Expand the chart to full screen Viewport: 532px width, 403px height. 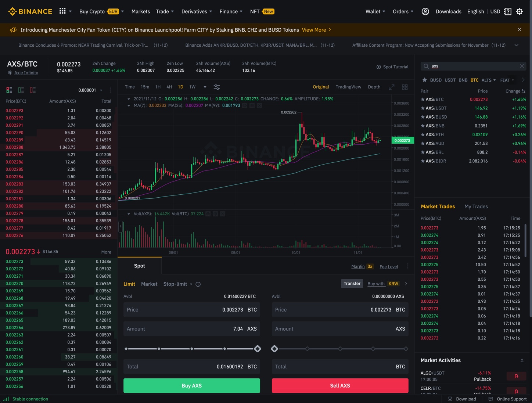click(x=392, y=87)
